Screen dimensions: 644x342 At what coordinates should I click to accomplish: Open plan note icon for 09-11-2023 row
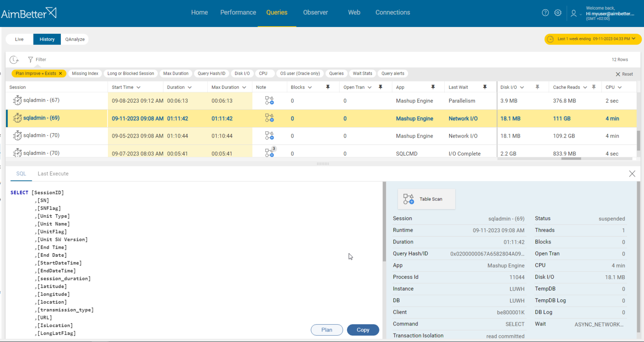point(269,118)
